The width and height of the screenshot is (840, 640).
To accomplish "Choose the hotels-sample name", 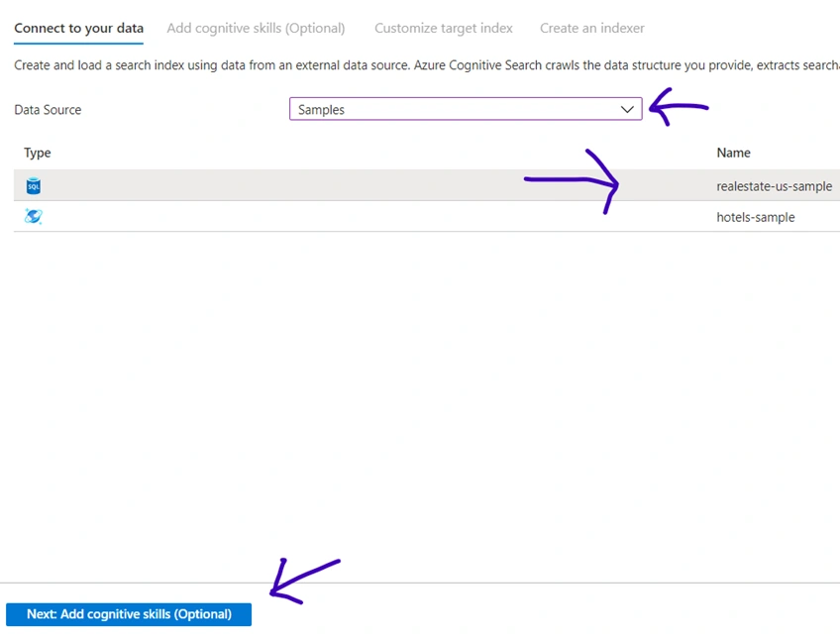I will [756, 217].
